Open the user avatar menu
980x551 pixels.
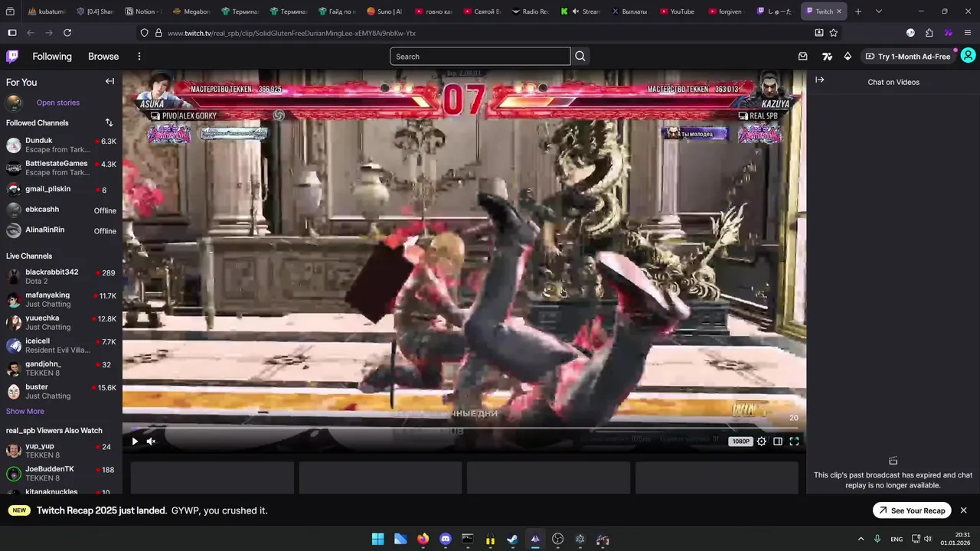pyautogui.click(x=968, y=56)
